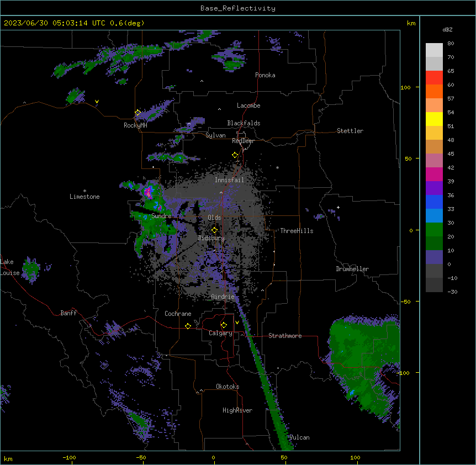Click the Sundre town label
The width and height of the screenshot is (476, 465).
coord(161,216)
